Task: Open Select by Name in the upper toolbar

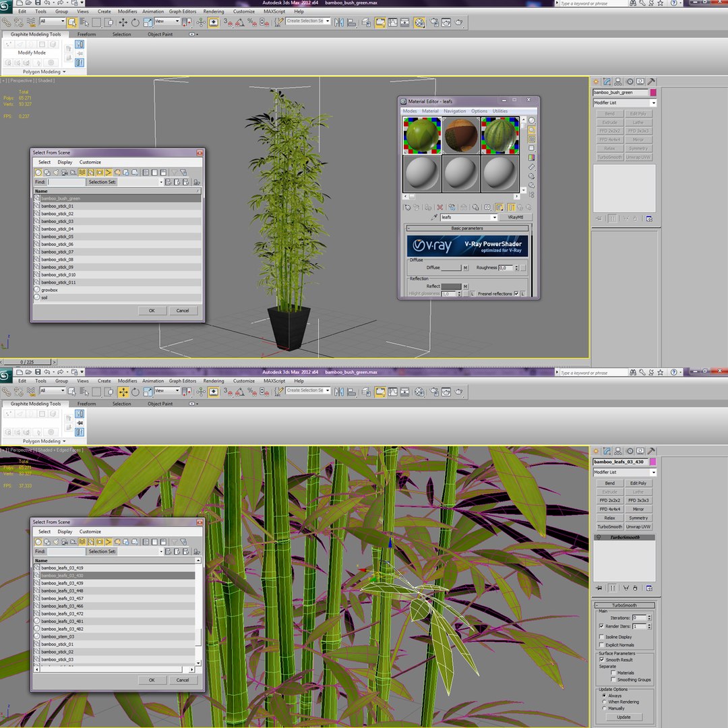Action: (x=84, y=22)
